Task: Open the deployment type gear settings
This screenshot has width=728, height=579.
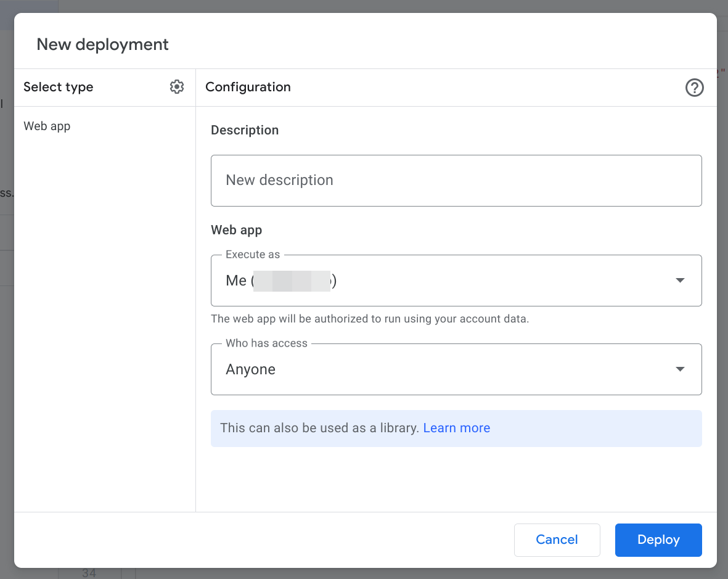Action: (176, 87)
